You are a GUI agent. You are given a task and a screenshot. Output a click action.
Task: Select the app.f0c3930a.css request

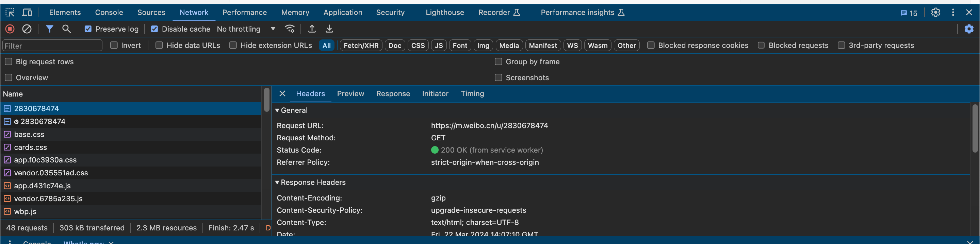[131, 160]
